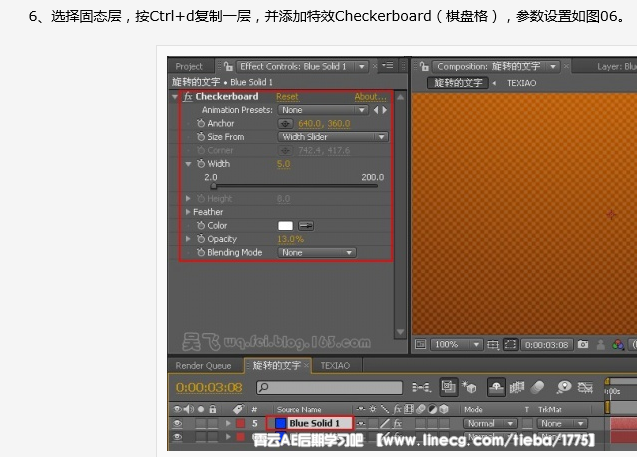Open the Effect Controls tab dropdown arrow
This screenshot has width=637, height=457.
click(x=361, y=66)
